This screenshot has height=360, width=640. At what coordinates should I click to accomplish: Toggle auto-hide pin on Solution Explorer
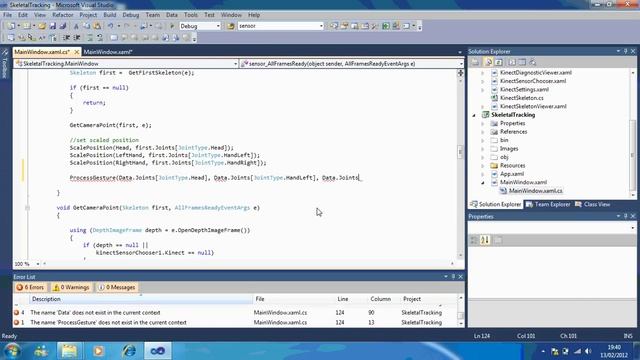click(x=625, y=51)
